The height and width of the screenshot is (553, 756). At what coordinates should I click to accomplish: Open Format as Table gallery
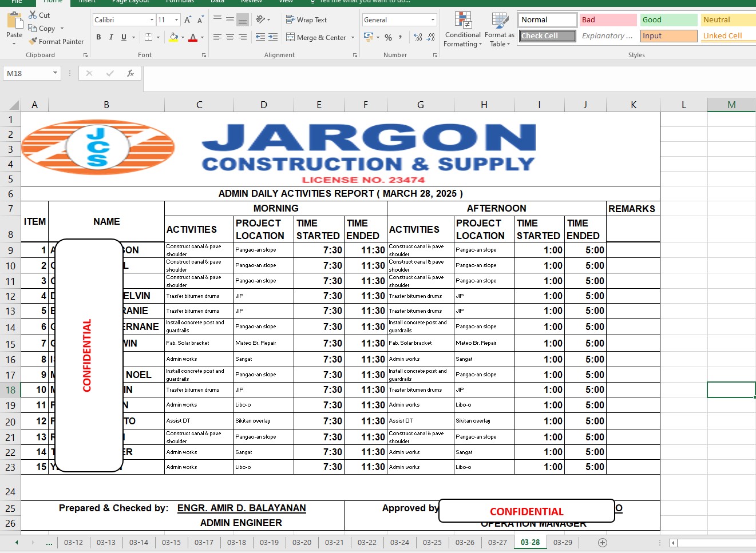(x=500, y=29)
